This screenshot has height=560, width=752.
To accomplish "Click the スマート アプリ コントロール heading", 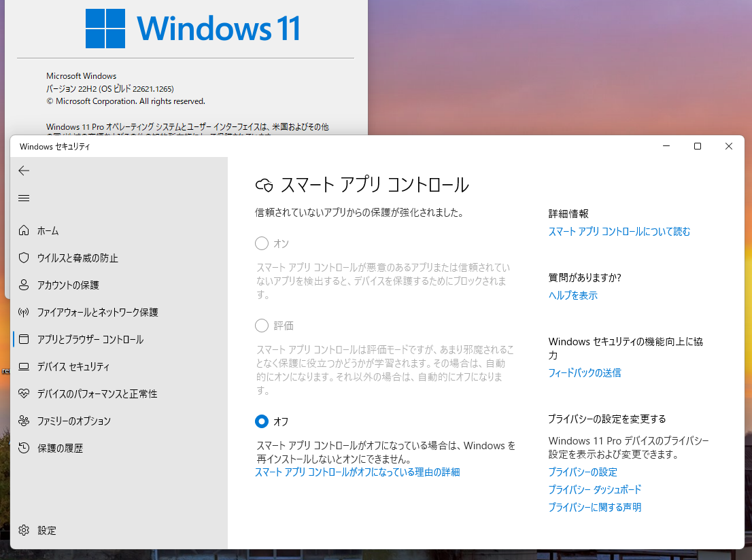I will tap(375, 185).
